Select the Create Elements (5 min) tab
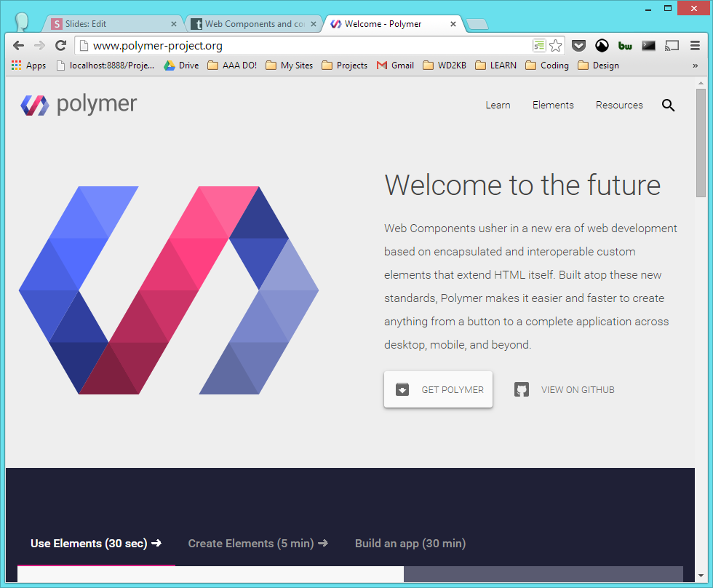The image size is (713, 588). [258, 544]
